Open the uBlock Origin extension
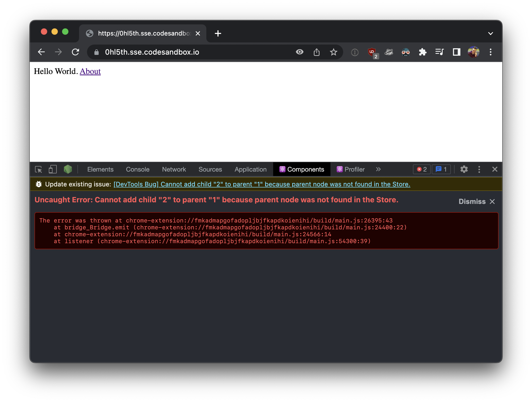The height and width of the screenshot is (402, 532). 372,52
